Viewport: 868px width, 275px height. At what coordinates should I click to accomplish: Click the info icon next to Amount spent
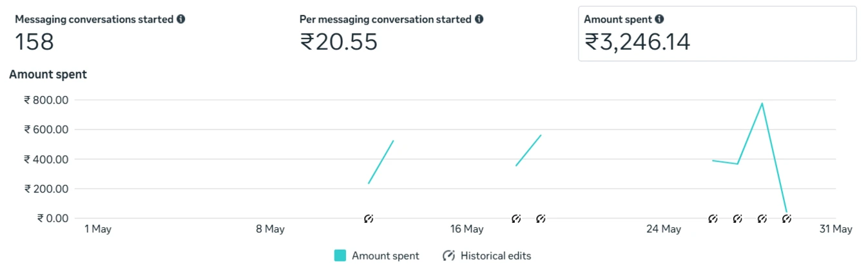coord(659,19)
